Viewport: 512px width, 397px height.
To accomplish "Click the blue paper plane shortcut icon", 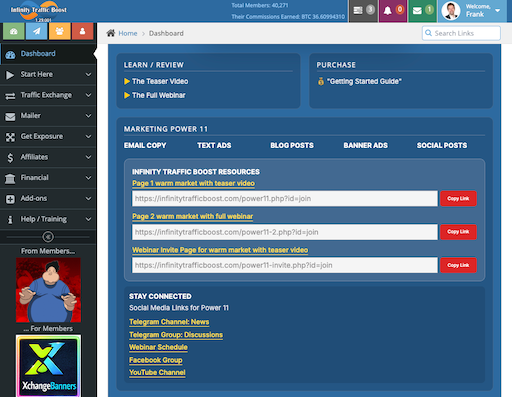I will pyautogui.click(x=37, y=31).
